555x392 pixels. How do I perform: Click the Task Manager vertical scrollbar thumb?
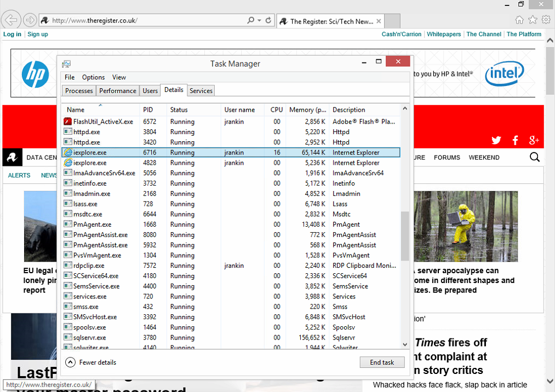point(405,235)
